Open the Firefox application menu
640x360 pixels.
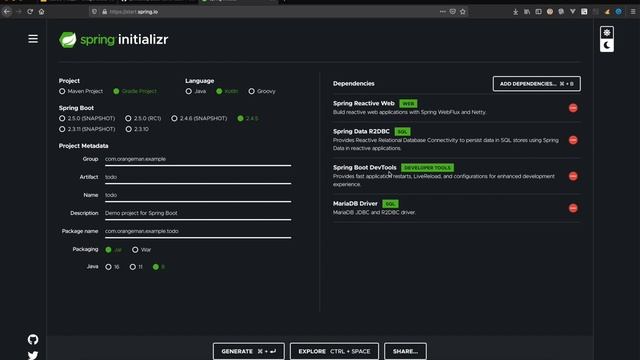633,12
